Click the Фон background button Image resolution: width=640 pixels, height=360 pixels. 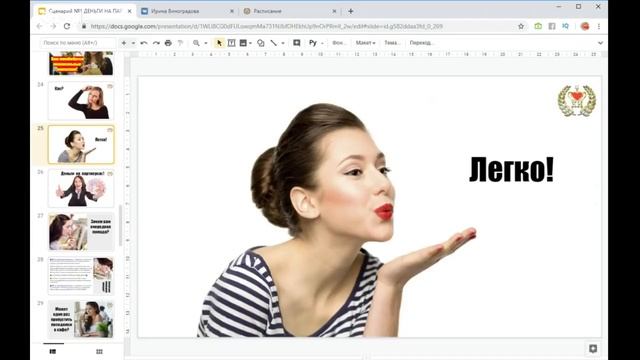tap(339, 43)
